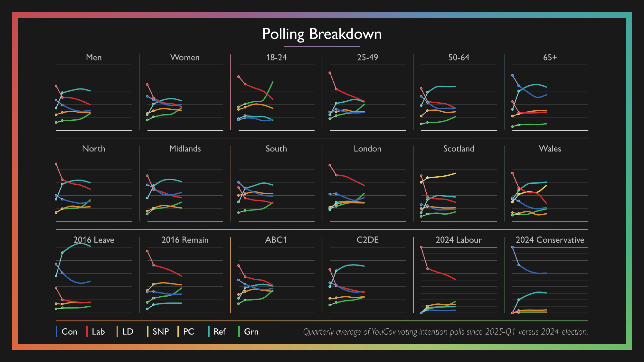The height and width of the screenshot is (362, 644).
Task: Select the orange LD legend color bar
Action: [117, 331]
